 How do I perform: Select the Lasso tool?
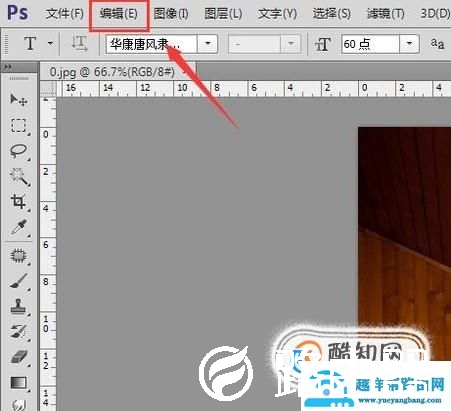click(x=18, y=151)
